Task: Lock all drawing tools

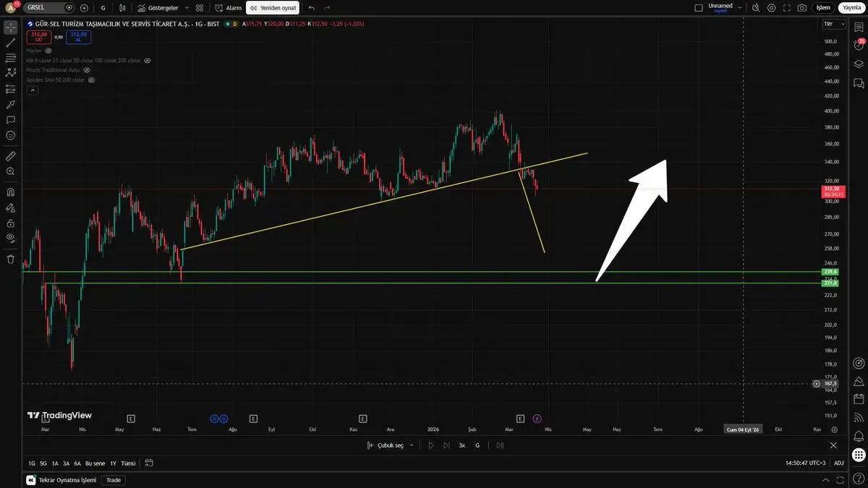Action: (10, 223)
